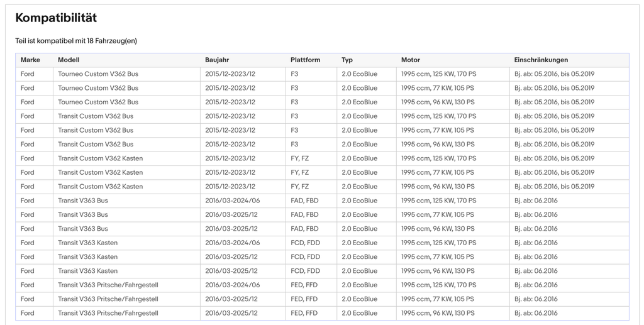This screenshot has width=644, height=325.
Task: Click 'FAD, FBD' in the Transit V363 Bus 130 PS row
Action: [x=304, y=229]
